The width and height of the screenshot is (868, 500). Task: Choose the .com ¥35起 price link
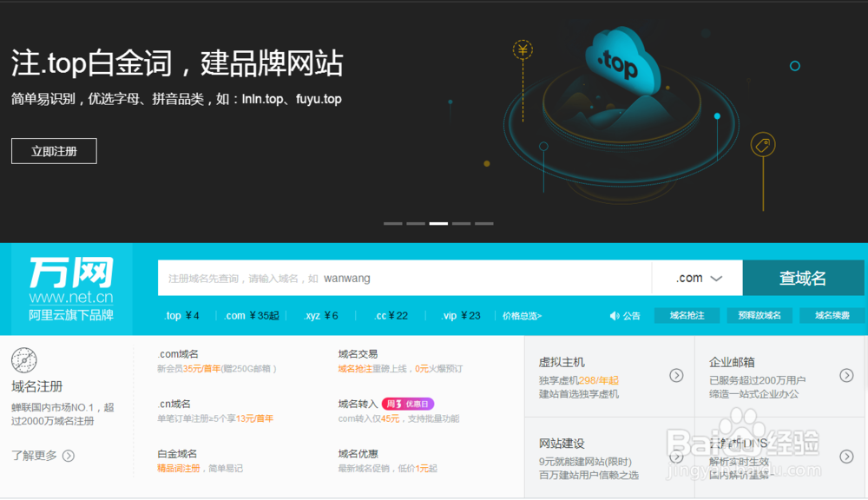[252, 316]
